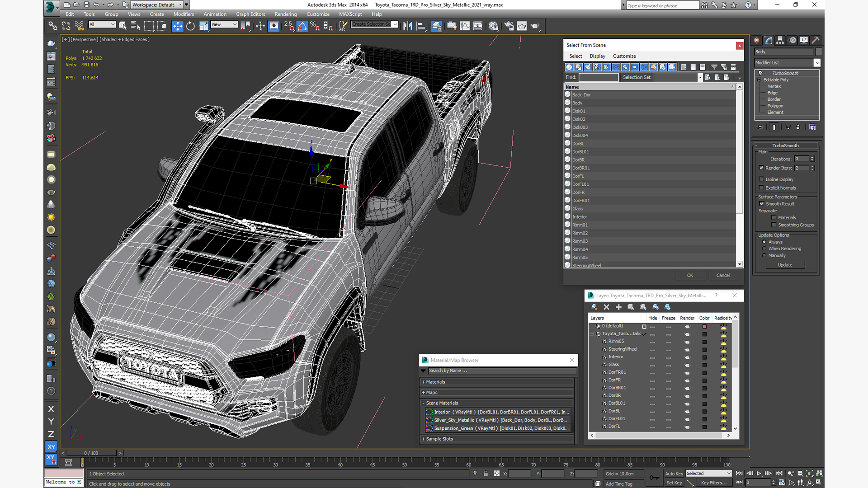
Task: Open the Manage Layers toolbar button
Action: pos(436,26)
